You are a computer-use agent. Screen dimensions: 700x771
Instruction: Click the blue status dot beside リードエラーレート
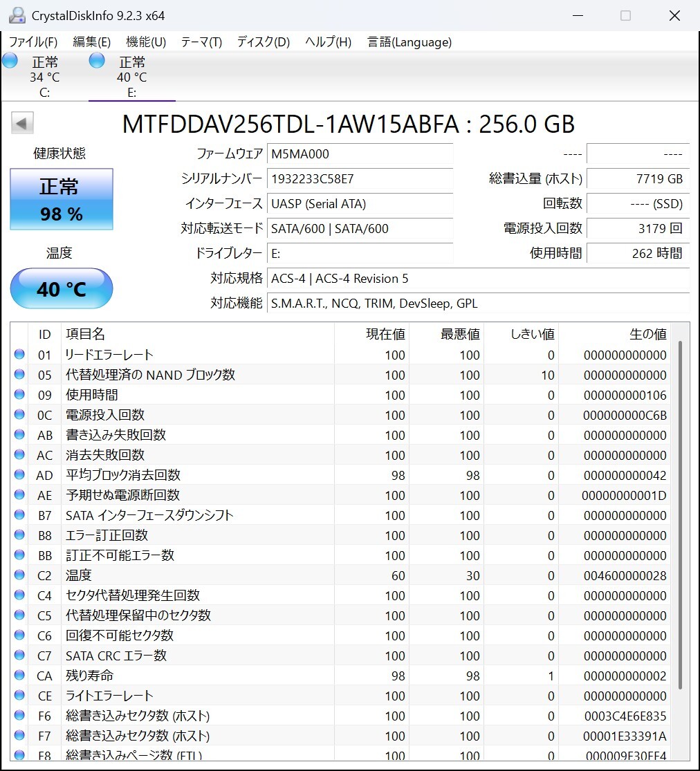click(19, 355)
